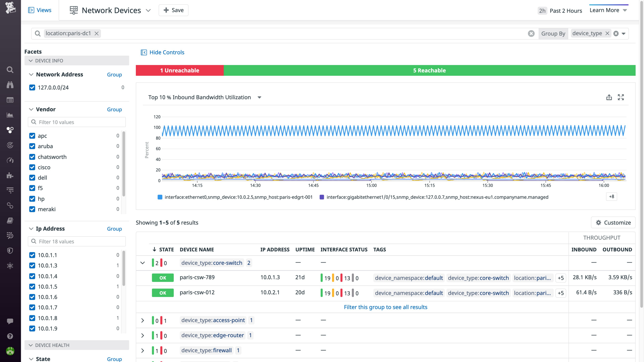The image size is (644, 362).
Task: Uncheck the 127.0.0.0/24 Network Address facet
Action: click(x=32, y=87)
